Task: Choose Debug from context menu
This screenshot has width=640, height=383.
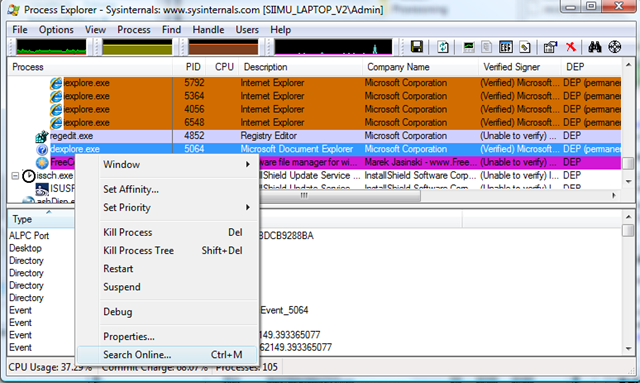Action: coord(167,312)
